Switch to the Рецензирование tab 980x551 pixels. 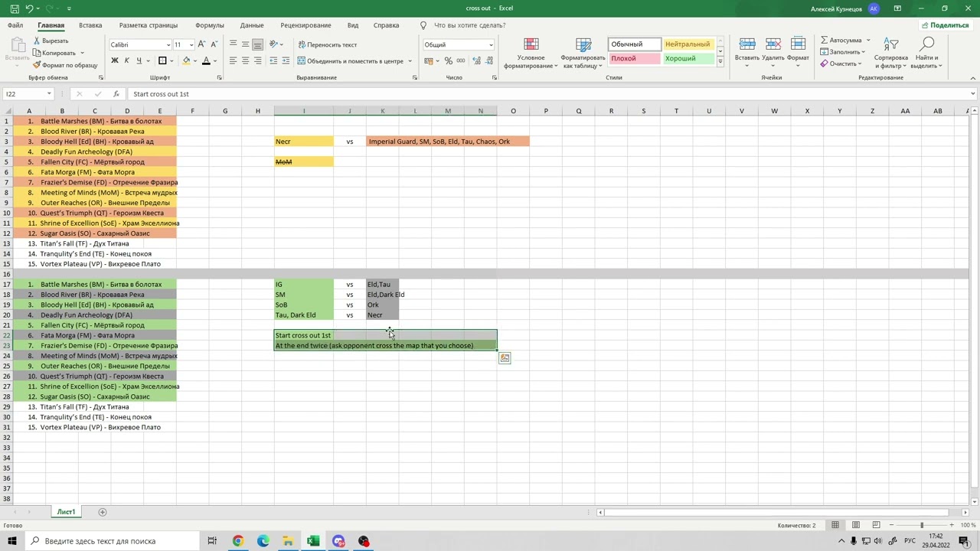coord(305,25)
